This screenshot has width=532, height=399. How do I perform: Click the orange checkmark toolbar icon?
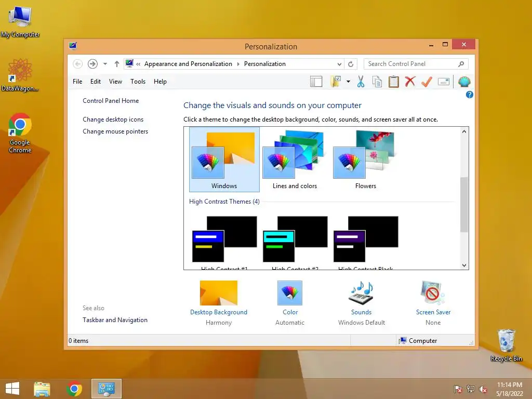427,82
